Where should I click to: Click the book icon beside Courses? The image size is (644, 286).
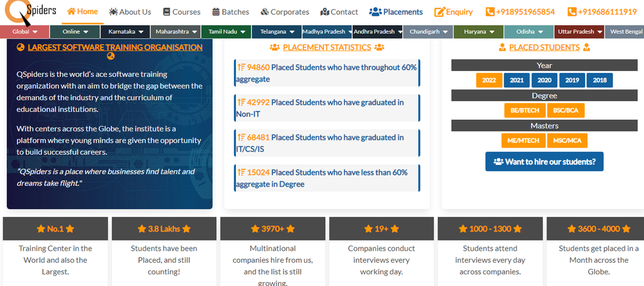(166, 12)
